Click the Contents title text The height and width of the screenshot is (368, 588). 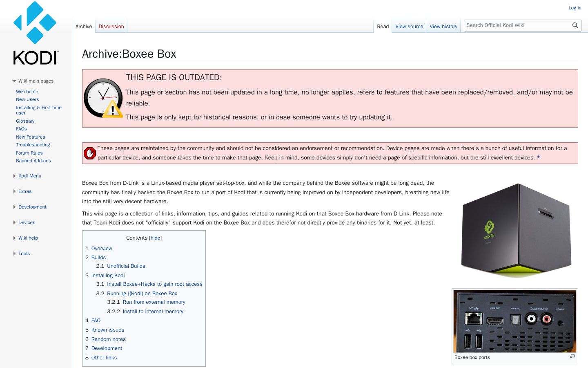coord(137,238)
